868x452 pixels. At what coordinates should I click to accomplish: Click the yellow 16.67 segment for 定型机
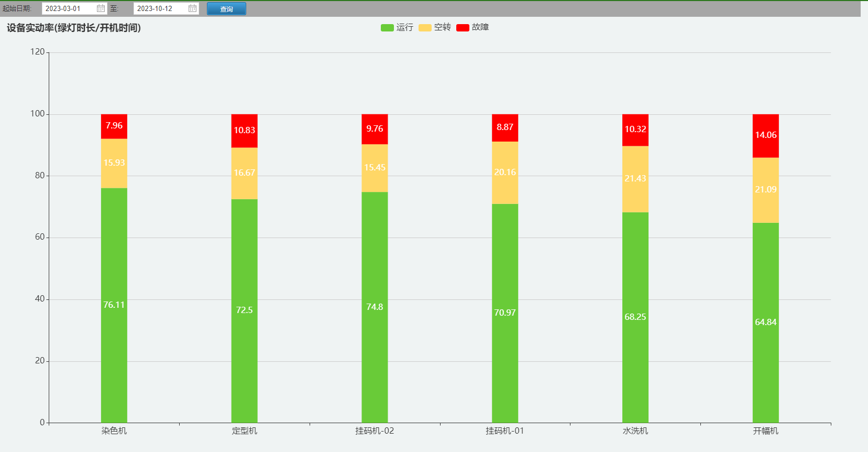pyautogui.click(x=245, y=174)
